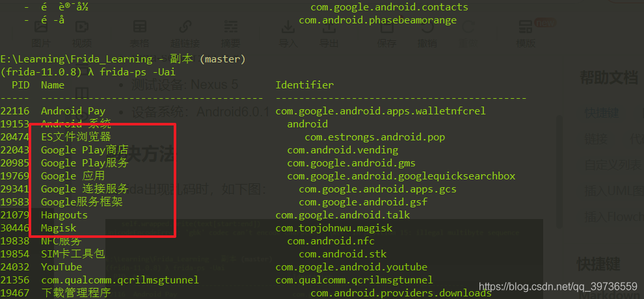Click the 'Android Pay' process name
The image size is (644, 299).
73,111
